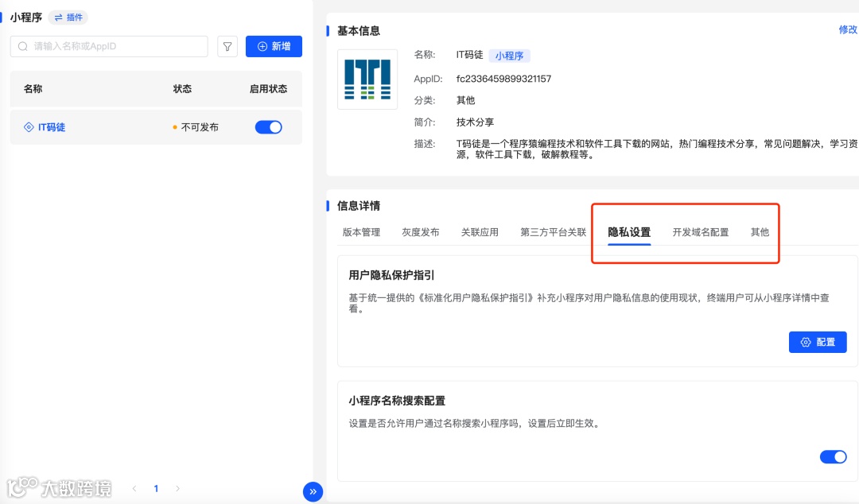
Task: Select the IT码徒 mini program row
Action: coord(156,127)
